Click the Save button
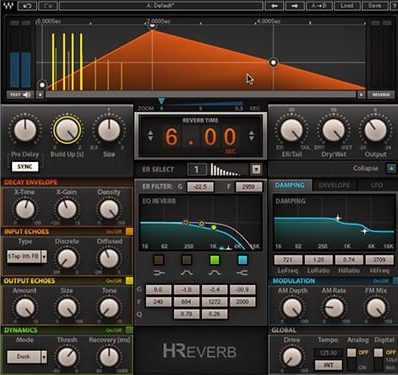 point(375,6)
